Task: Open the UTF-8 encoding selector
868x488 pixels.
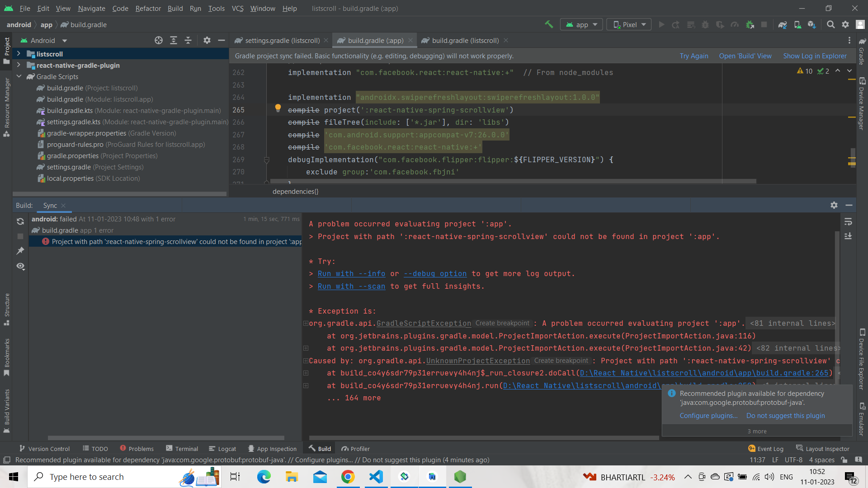Action: pos(793,460)
